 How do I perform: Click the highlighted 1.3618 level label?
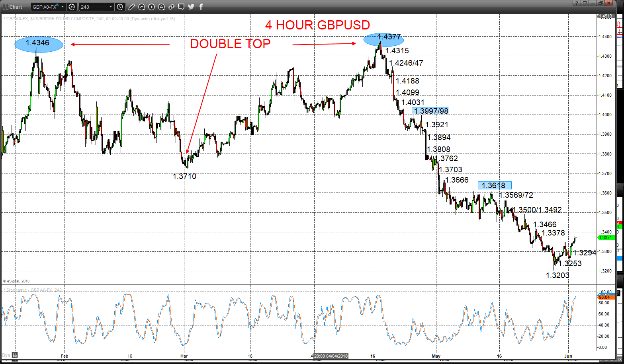[494, 185]
